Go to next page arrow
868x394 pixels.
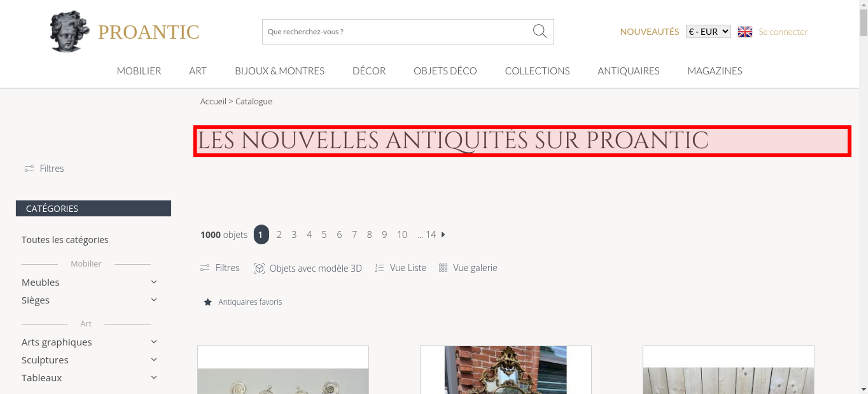tap(443, 234)
